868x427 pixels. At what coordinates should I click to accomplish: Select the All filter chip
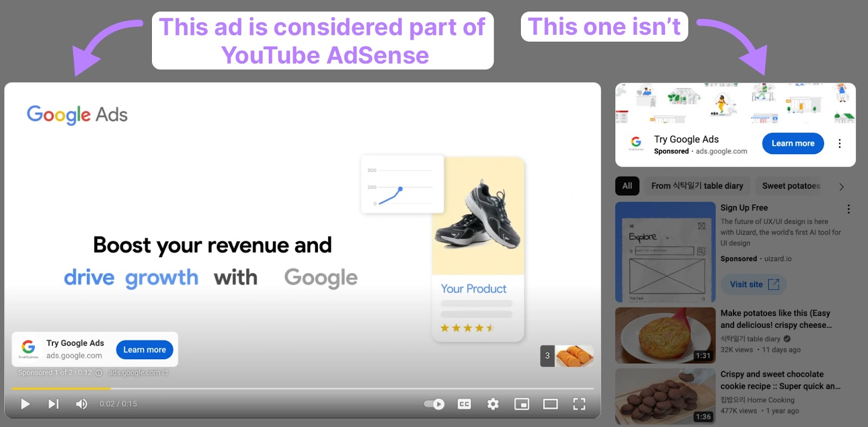coord(627,186)
